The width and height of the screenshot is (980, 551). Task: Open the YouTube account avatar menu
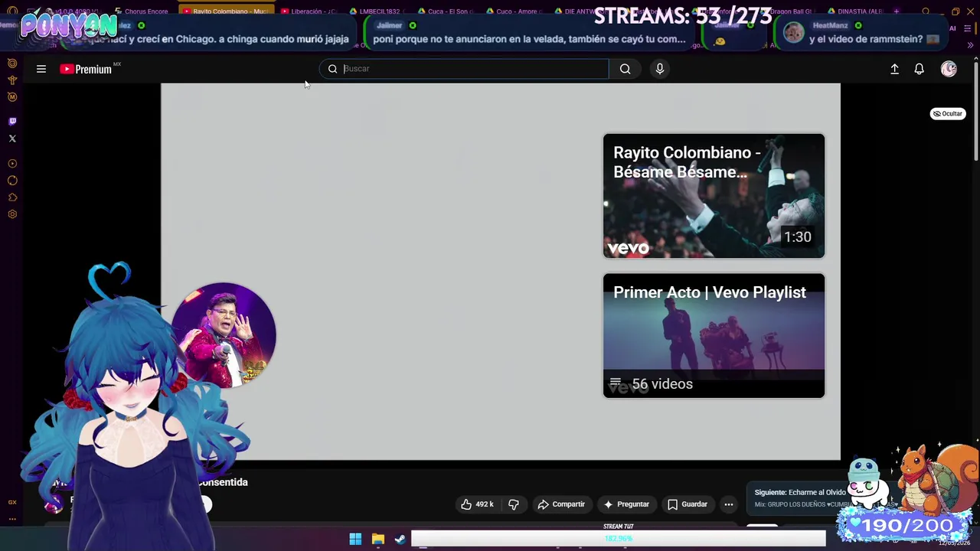pos(949,69)
